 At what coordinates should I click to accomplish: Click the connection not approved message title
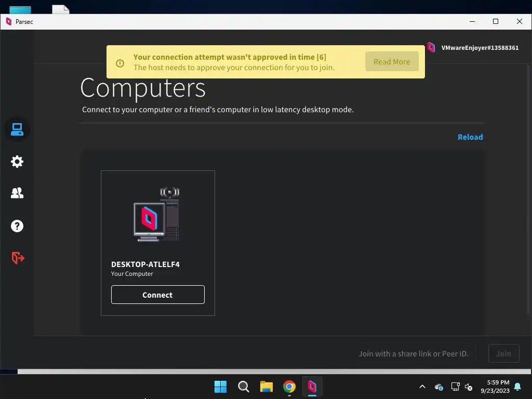click(x=230, y=57)
